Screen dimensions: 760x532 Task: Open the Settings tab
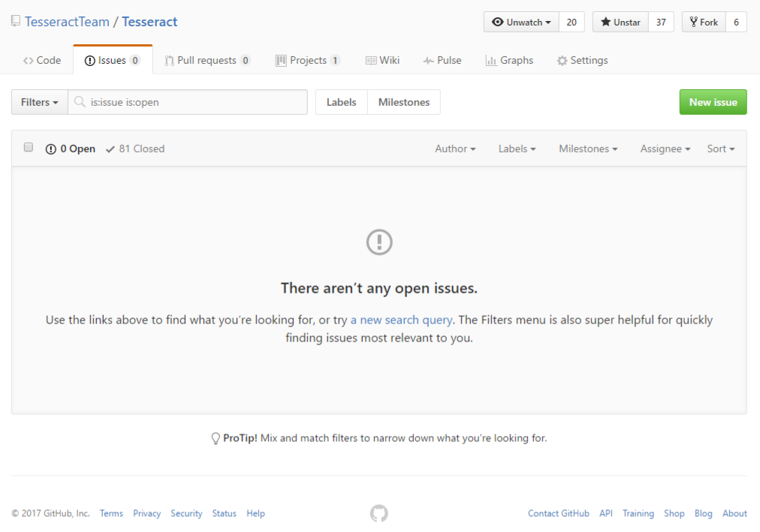(x=582, y=61)
